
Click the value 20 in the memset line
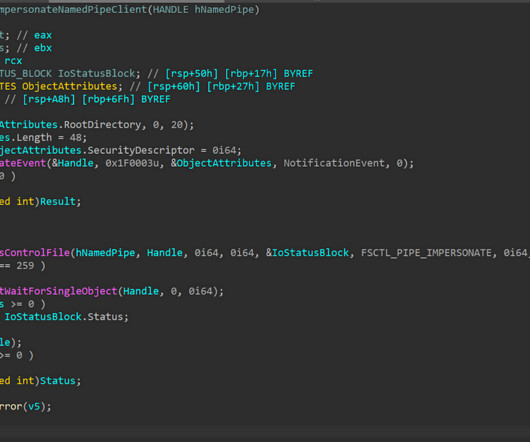(x=177, y=125)
